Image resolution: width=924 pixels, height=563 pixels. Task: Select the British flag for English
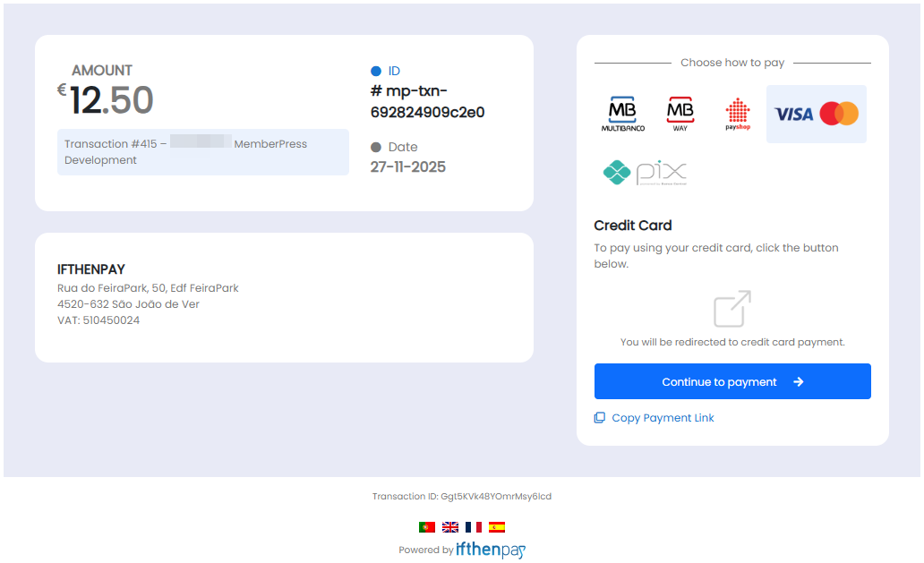(449, 527)
